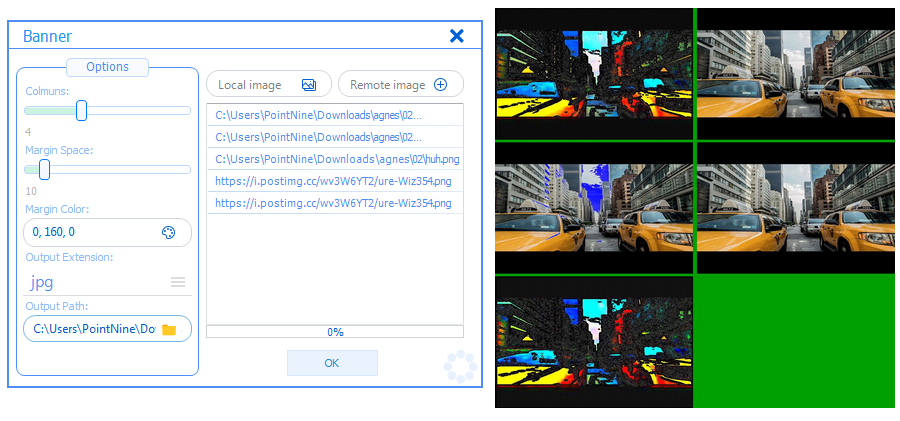The height and width of the screenshot is (421, 900).
Task: Open the Local image picker icon
Action: click(309, 85)
